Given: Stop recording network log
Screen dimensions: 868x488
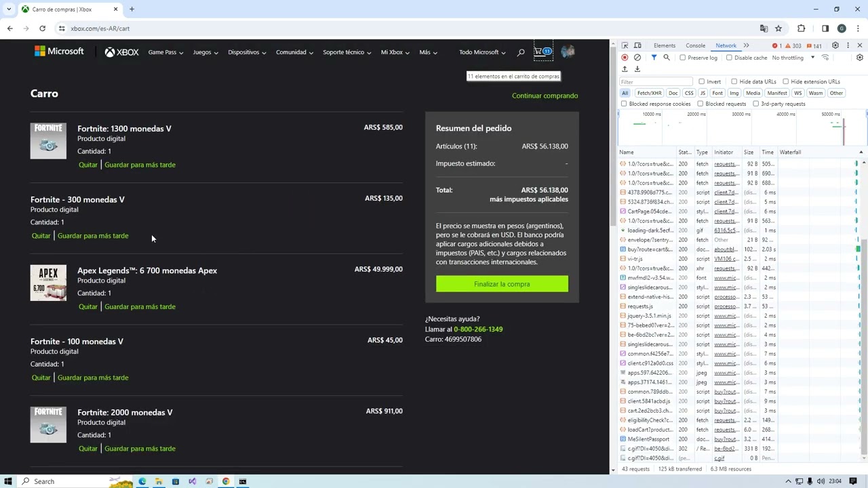Looking at the screenshot, I should (x=625, y=58).
